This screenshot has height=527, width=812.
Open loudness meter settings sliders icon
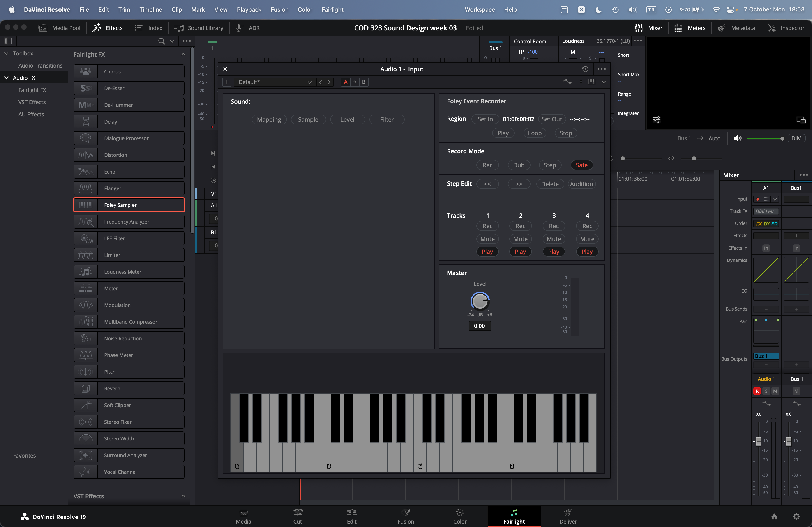click(657, 120)
